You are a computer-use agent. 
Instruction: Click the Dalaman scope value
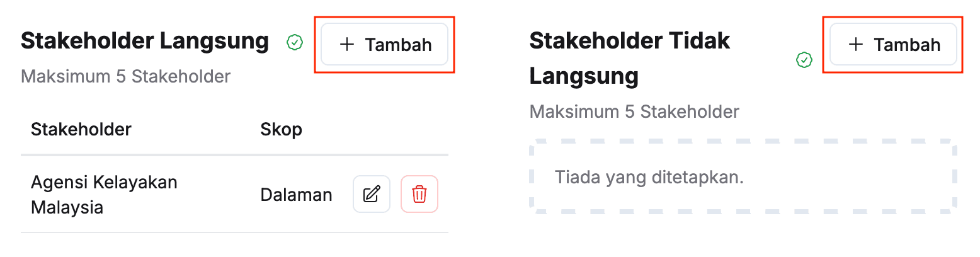(x=296, y=195)
